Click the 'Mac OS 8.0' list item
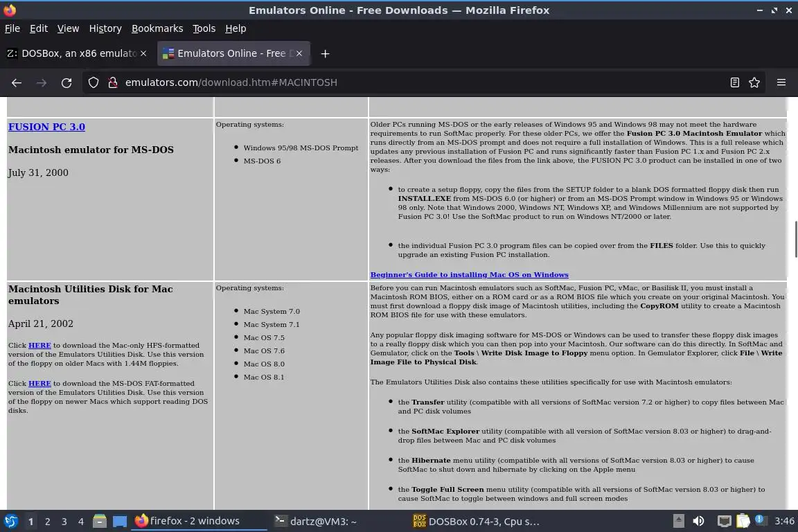 tap(264, 364)
